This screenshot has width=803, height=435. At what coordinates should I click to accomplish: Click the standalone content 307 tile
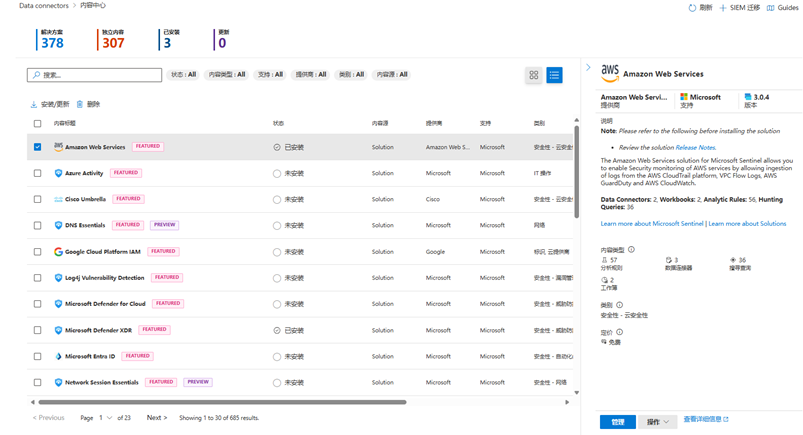[x=113, y=39]
